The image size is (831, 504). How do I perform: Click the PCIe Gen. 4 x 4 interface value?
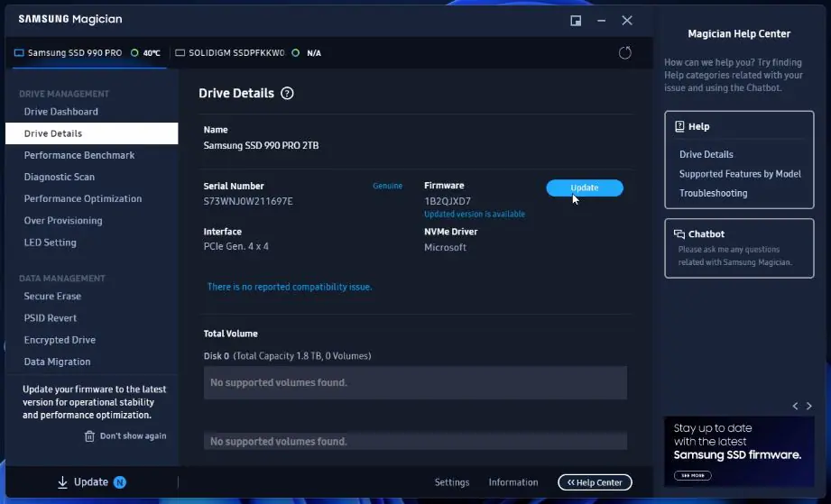pos(235,247)
